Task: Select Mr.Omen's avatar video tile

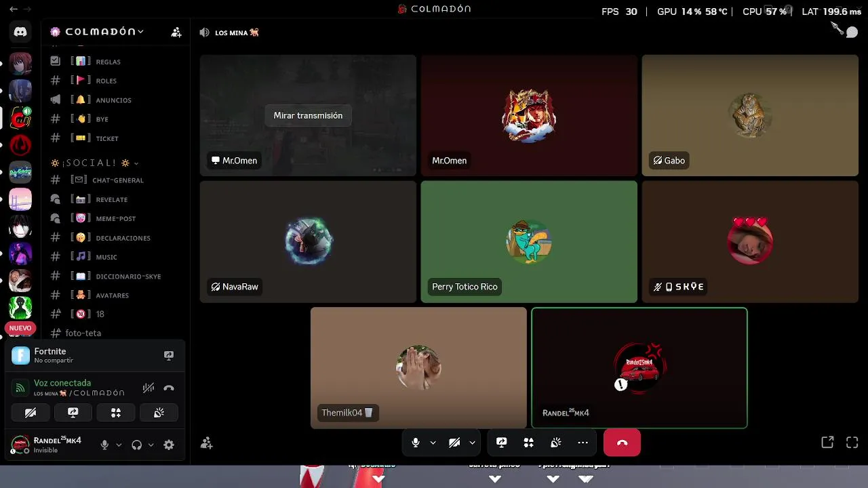Action: coord(529,115)
